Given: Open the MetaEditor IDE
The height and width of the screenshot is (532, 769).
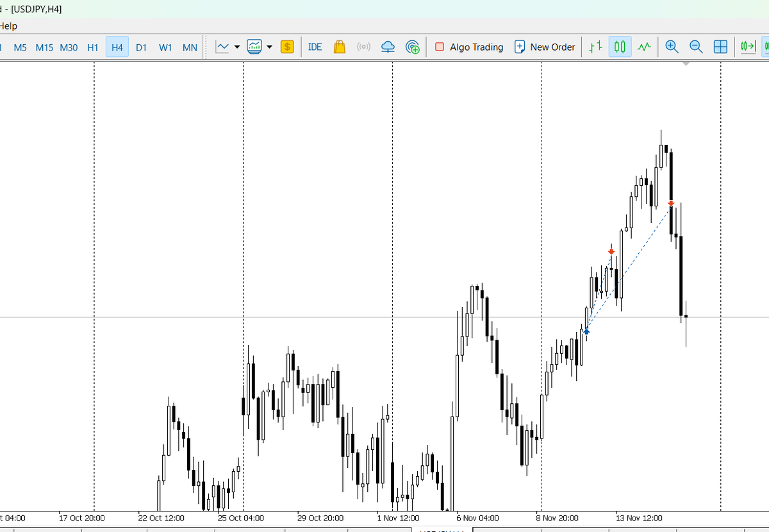Looking at the screenshot, I should pos(315,47).
